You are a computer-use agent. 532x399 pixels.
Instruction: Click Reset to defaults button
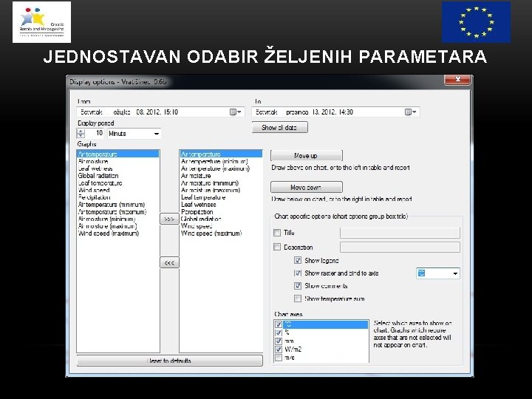click(x=170, y=361)
